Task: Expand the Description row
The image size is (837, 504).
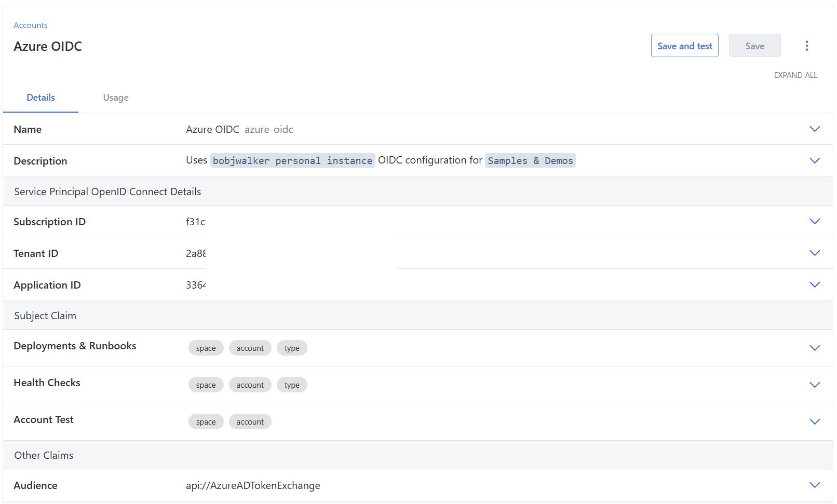Action: 815,160
